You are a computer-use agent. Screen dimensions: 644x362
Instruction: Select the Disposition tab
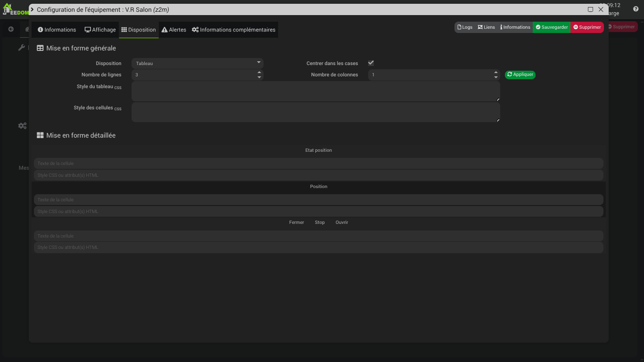pyautogui.click(x=139, y=30)
